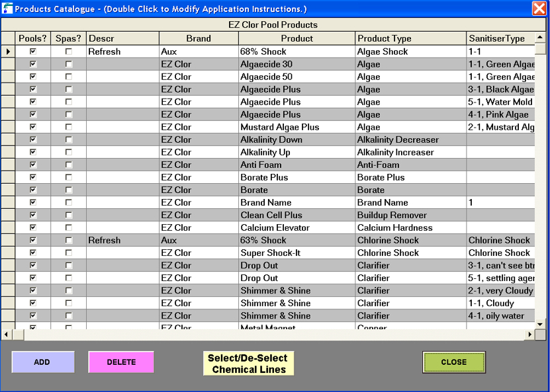Screen dimensions: 550x392
Task: Click Select/De-Select Chemical Lines button
Action: pyautogui.click(x=249, y=364)
